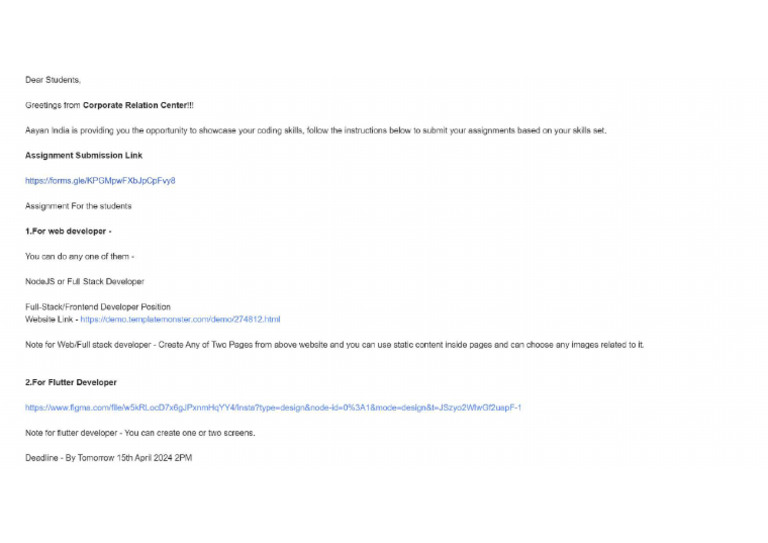Viewport: 768px width, 543px height.
Task: Click the '15th April 2024 2PM' date text
Action: (154, 458)
